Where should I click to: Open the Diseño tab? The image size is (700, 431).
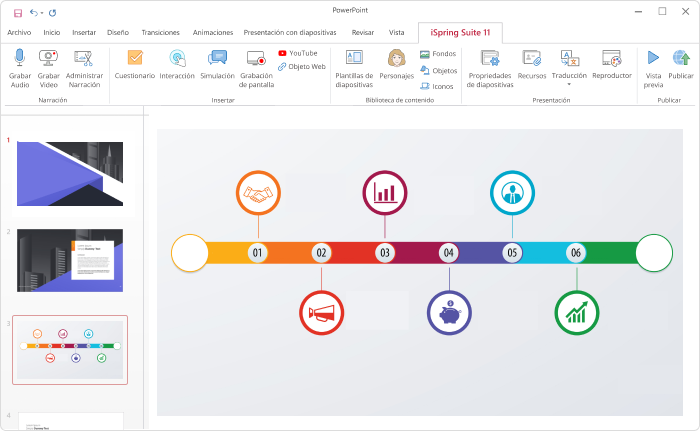(x=118, y=33)
